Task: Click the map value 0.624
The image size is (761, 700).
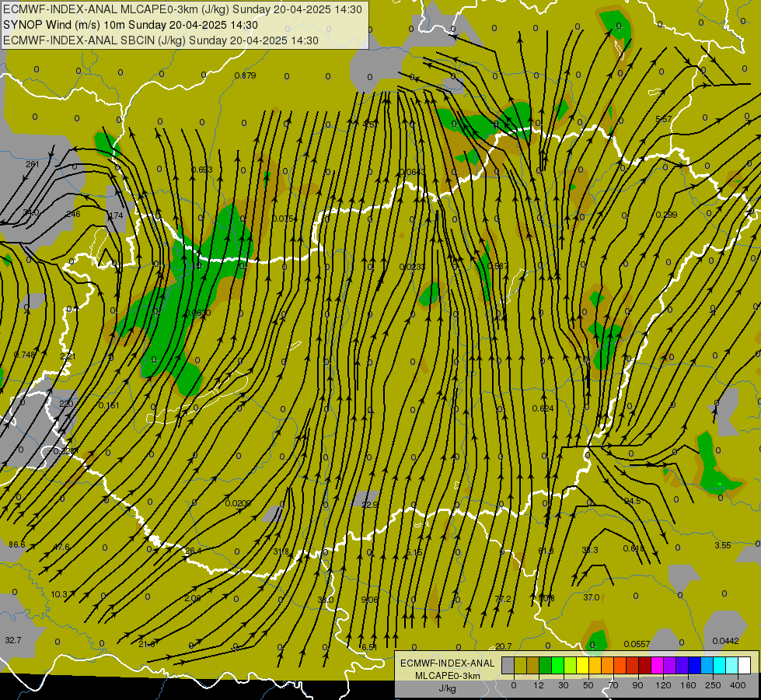Action: click(543, 408)
